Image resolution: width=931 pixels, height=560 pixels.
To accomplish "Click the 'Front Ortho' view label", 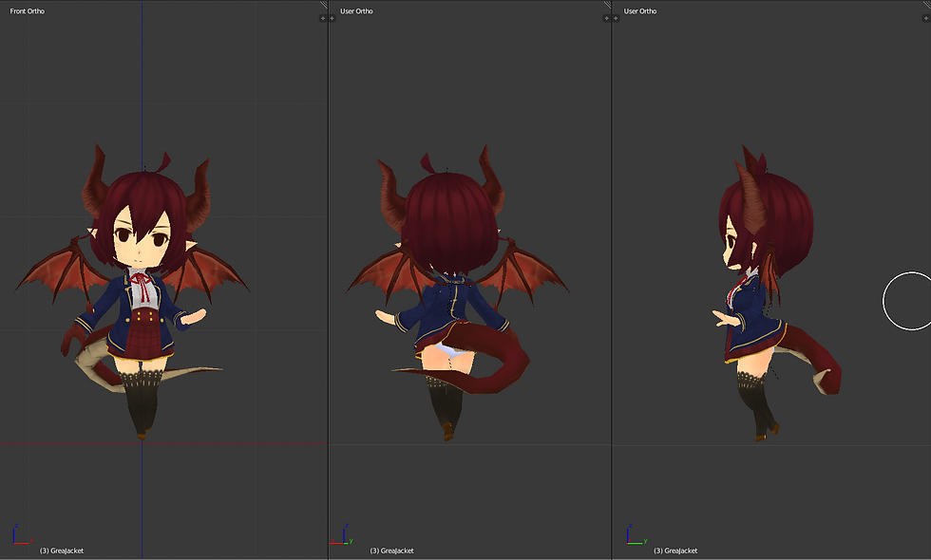I will click(28, 10).
